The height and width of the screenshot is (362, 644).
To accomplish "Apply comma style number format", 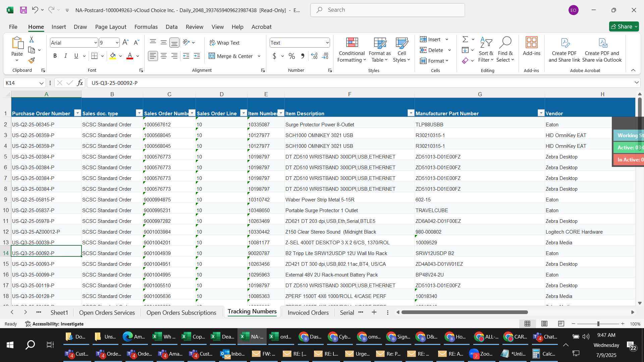I will coord(303,56).
